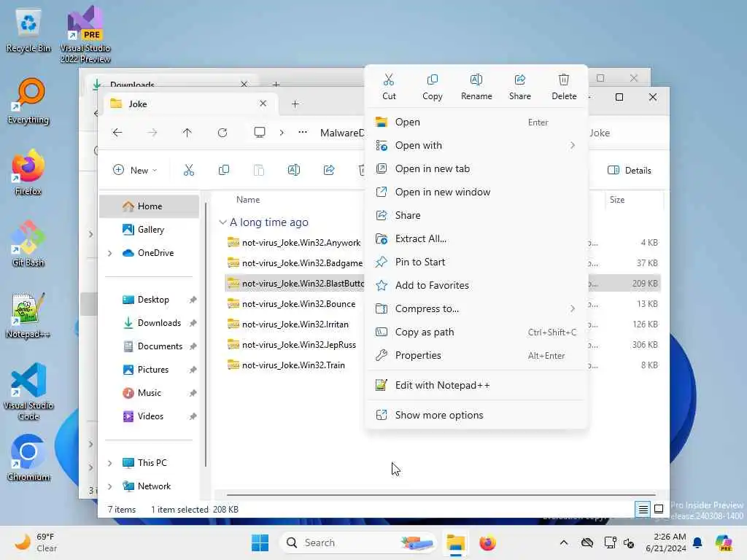747x560 pixels.
Task: Click Cut in the context menu
Action: pyautogui.click(x=389, y=87)
